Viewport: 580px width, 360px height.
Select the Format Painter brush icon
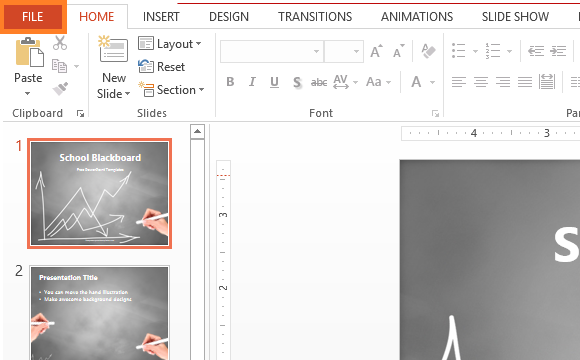(60, 89)
